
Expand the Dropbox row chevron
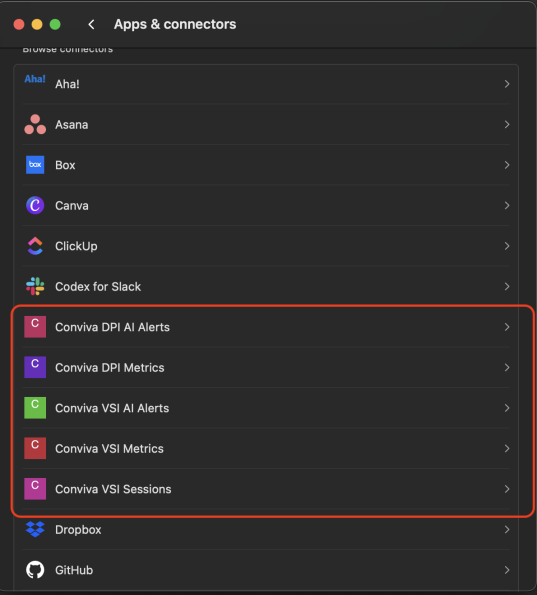click(507, 529)
